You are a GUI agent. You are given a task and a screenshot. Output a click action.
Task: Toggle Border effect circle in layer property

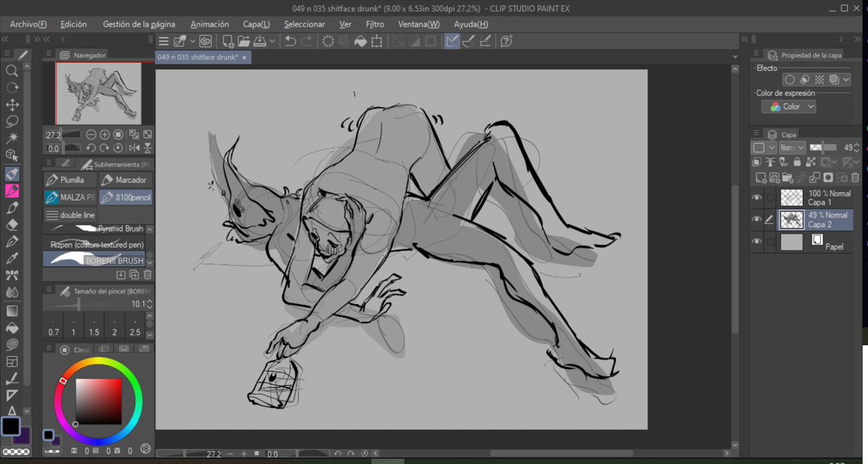pyautogui.click(x=790, y=80)
